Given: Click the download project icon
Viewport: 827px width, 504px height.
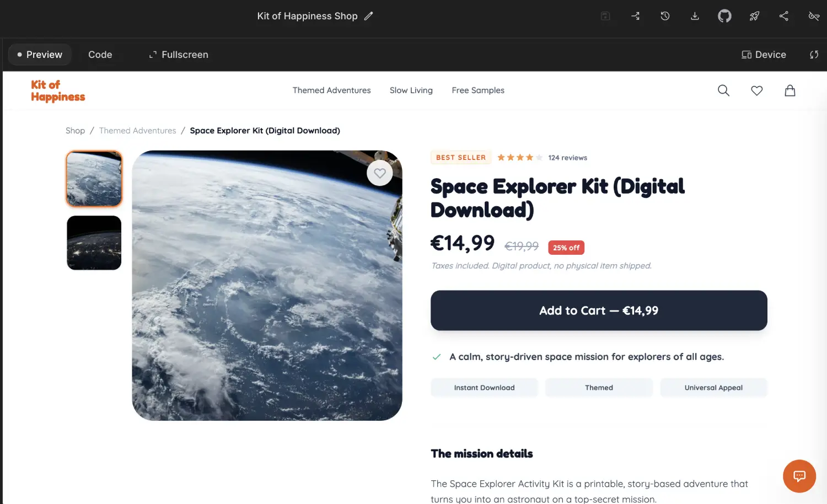Looking at the screenshot, I should click(x=695, y=16).
